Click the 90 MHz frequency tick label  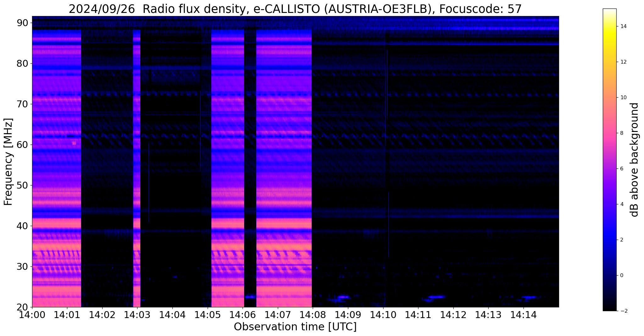22,23
